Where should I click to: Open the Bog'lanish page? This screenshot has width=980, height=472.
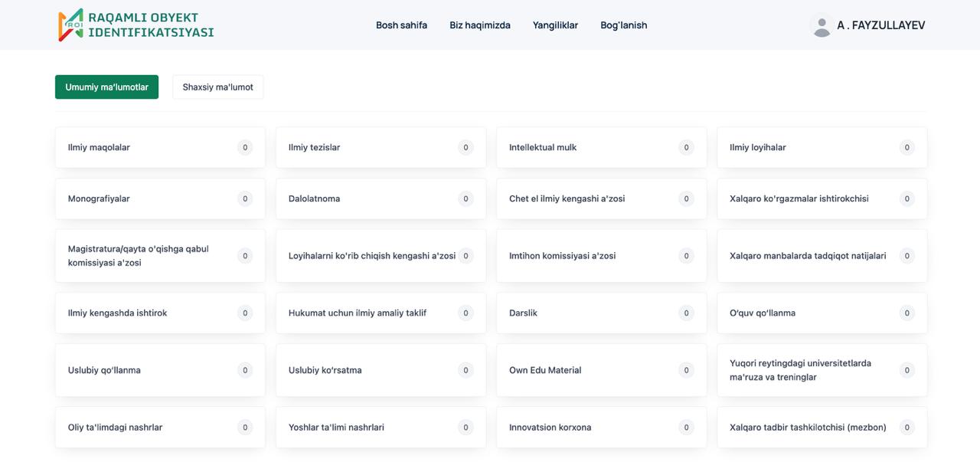click(x=623, y=25)
